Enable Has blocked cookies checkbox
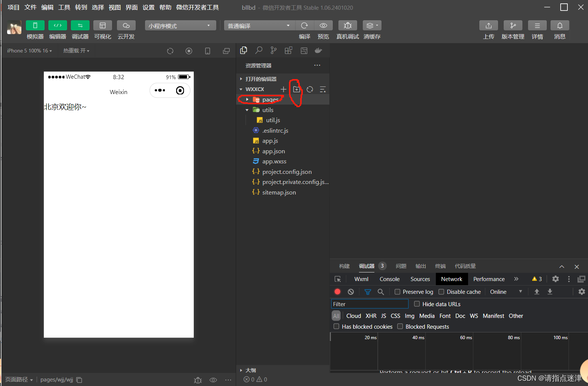The height and width of the screenshot is (386, 588). click(336, 326)
